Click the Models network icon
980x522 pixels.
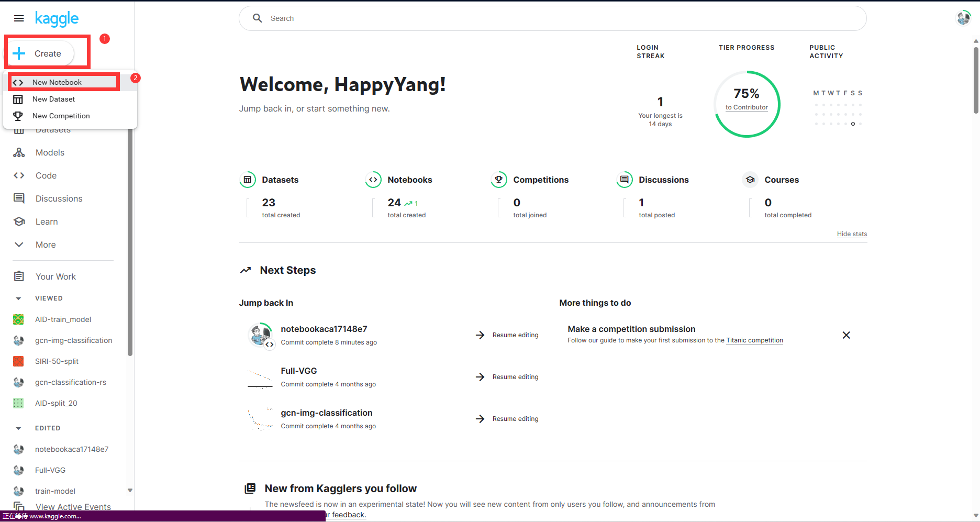pyautogui.click(x=19, y=152)
